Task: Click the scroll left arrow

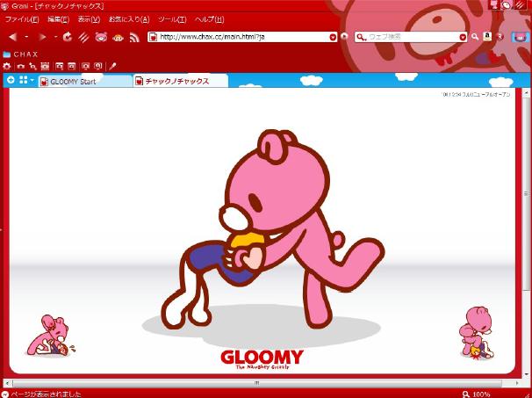Action: tap(7, 383)
